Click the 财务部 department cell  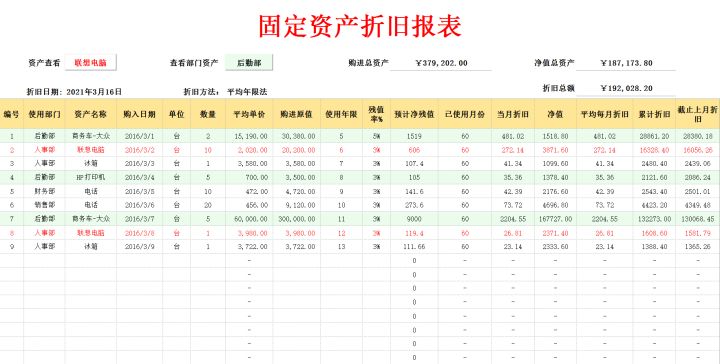(44, 191)
